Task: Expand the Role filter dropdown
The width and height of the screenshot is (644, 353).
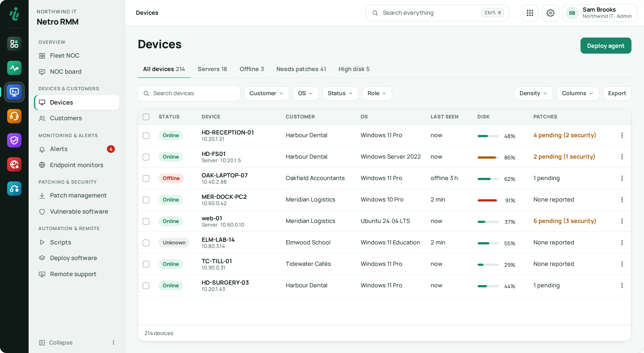Action: [377, 93]
